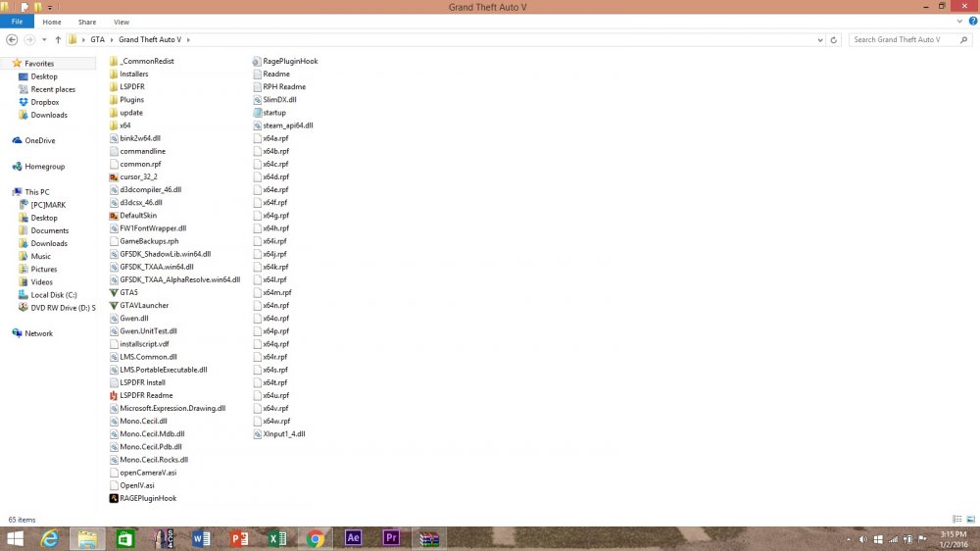Show hidden tray icons arrow

[x=848, y=539]
